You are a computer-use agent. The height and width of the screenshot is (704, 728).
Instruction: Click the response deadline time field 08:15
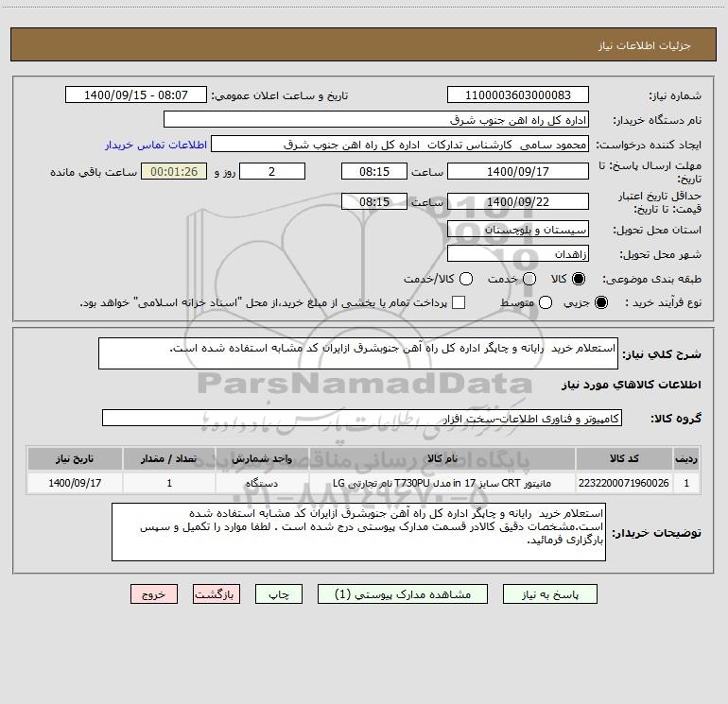pyautogui.click(x=374, y=172)
